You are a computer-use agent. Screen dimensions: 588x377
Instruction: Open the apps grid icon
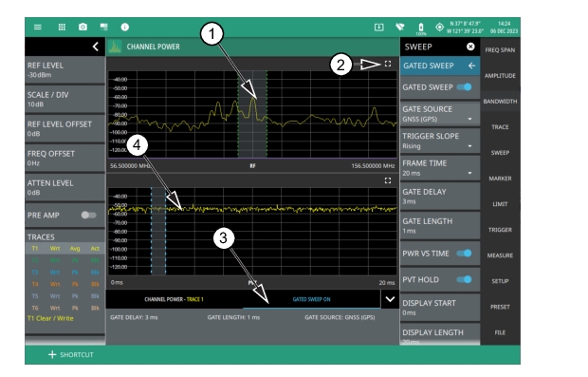pyautogui.click(x=62, y=27)
